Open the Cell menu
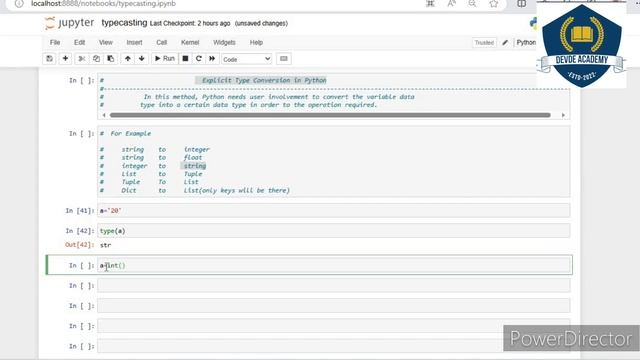Viewport: 640px width, 360px height. coord(162,42)
